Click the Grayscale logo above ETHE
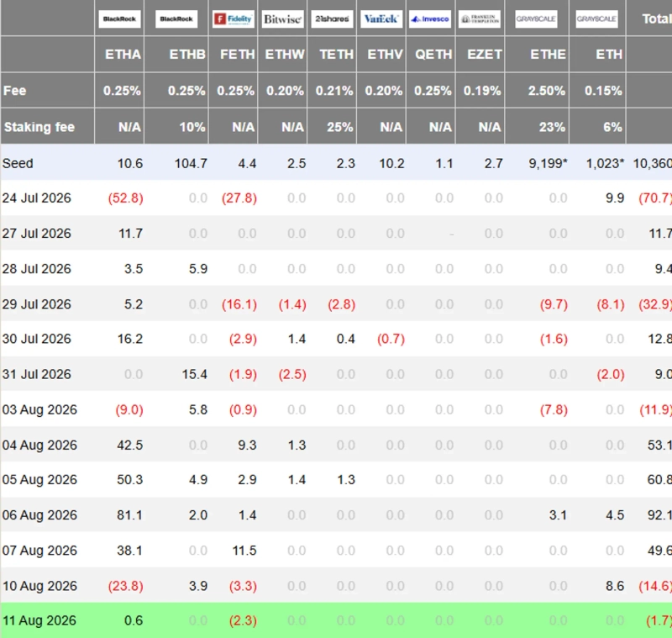672x638 pixels. click(536, 18)
